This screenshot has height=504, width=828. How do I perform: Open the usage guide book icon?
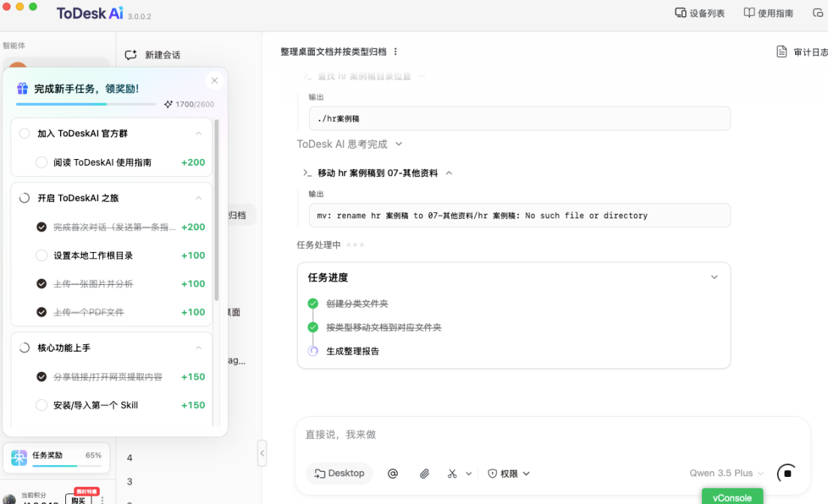[x=748, y=13]
